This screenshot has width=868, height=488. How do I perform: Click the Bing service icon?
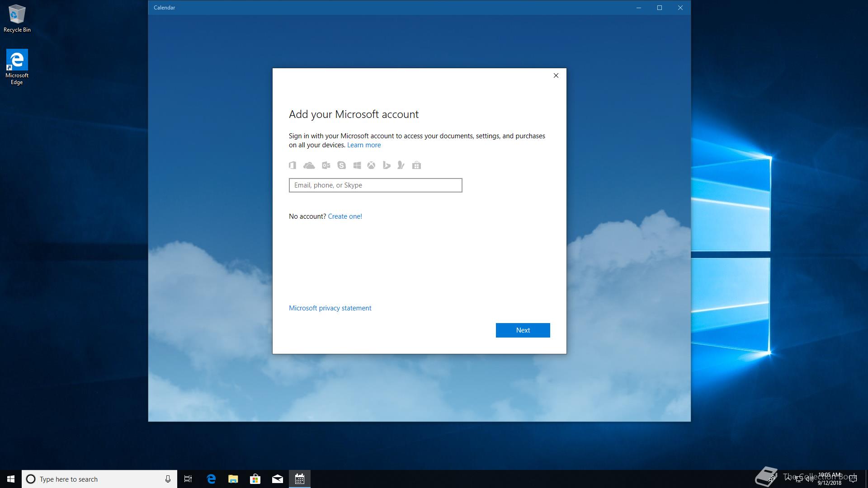point(387,165)
